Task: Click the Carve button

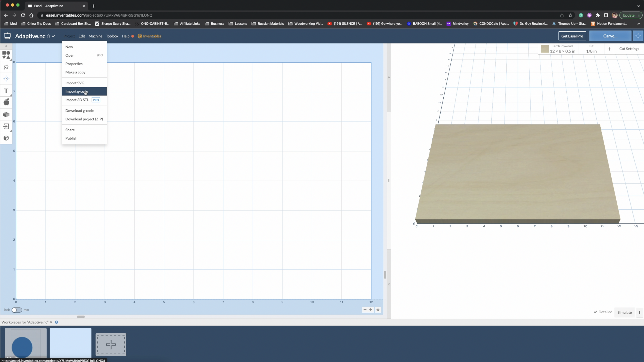Action: pos(610,36)
